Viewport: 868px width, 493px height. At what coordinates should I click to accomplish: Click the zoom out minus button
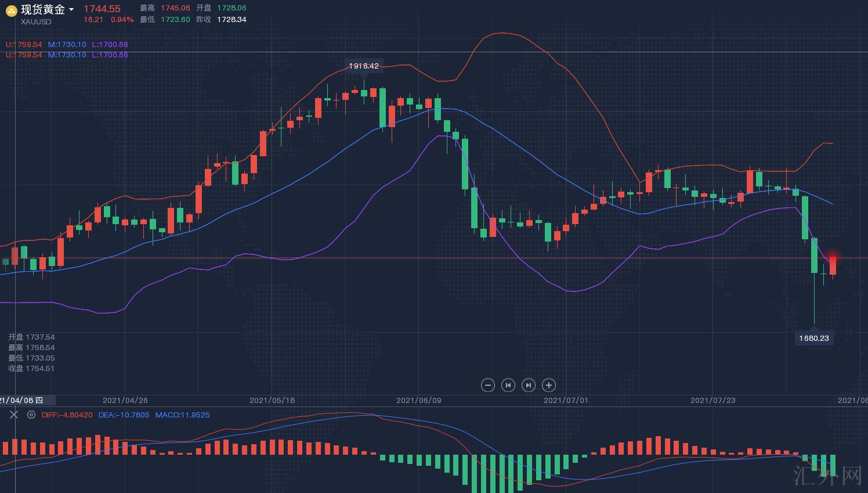(x=488, y=385)
